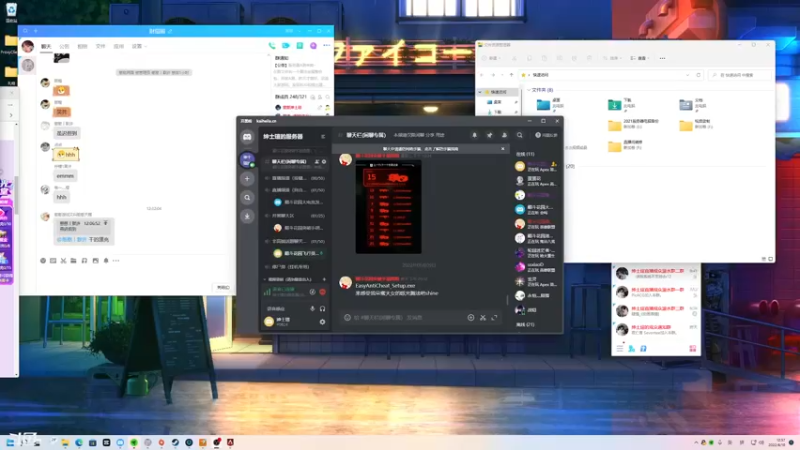This screenshot has height=450, width=800.
Task: Click the Close (C) button in QQ chat
Action: pyautogui.click(x=223, y=287)
